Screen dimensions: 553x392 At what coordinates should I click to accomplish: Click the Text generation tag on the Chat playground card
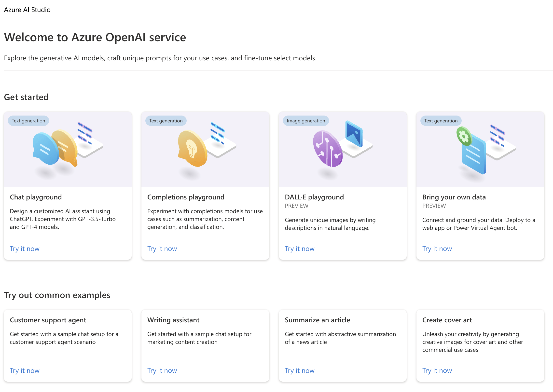pos(28,121)
